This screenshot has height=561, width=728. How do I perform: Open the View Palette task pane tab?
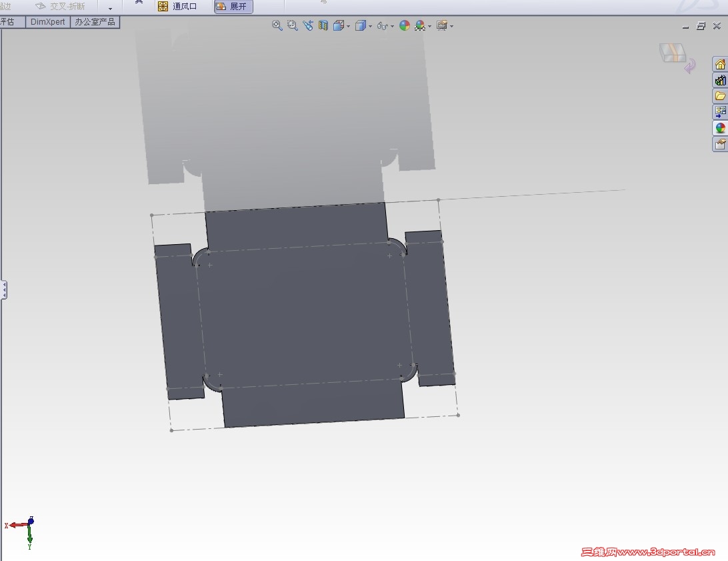pos(720,111)
